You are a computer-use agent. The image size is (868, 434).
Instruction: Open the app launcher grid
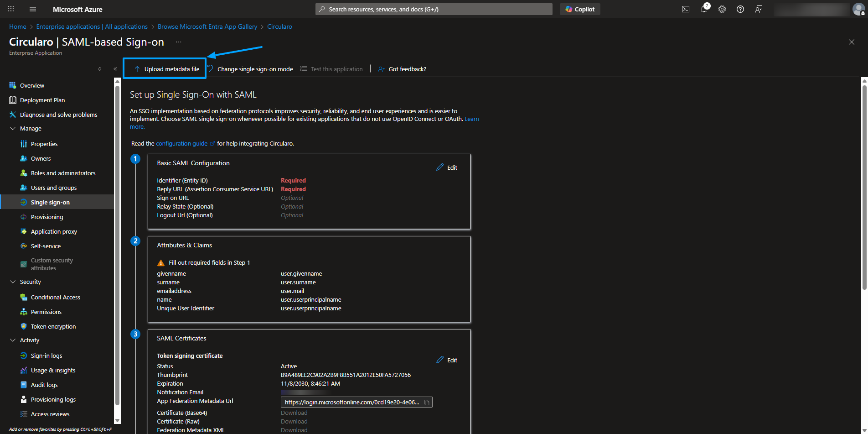coord(10,9)
